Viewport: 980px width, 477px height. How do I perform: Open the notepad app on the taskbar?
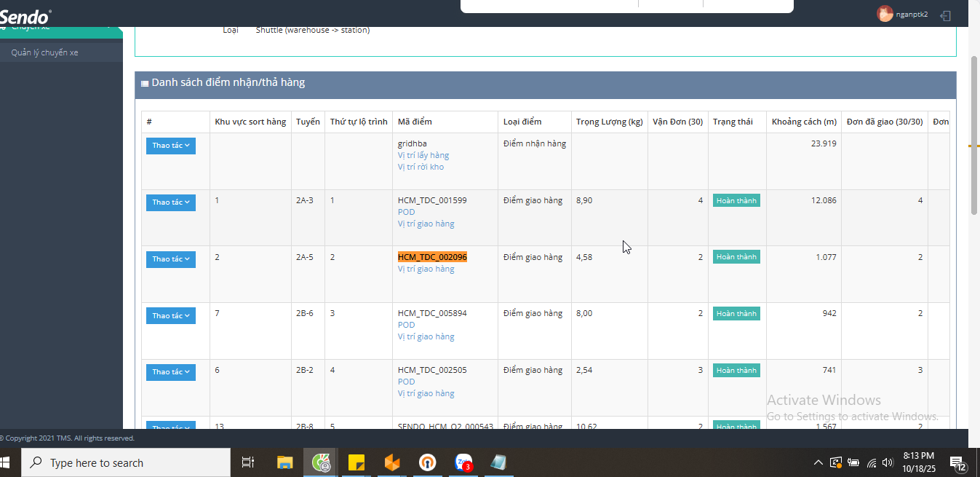coord(499,462)
